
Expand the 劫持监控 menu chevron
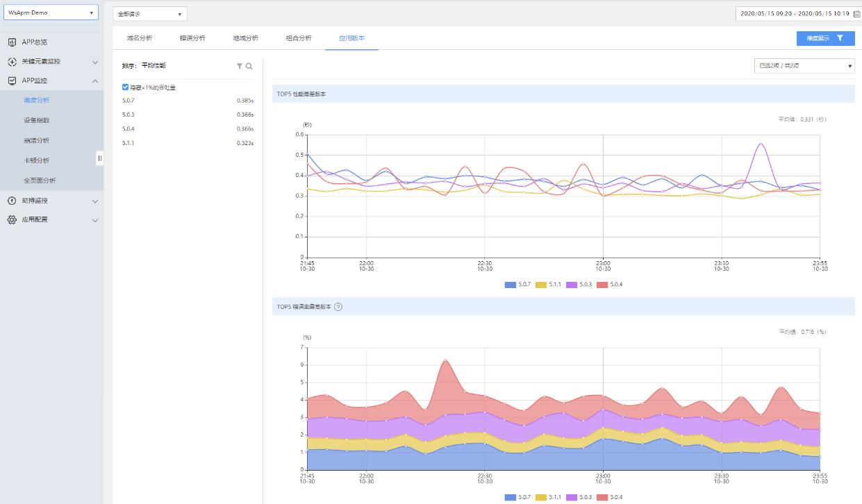[x=95, y=201]
